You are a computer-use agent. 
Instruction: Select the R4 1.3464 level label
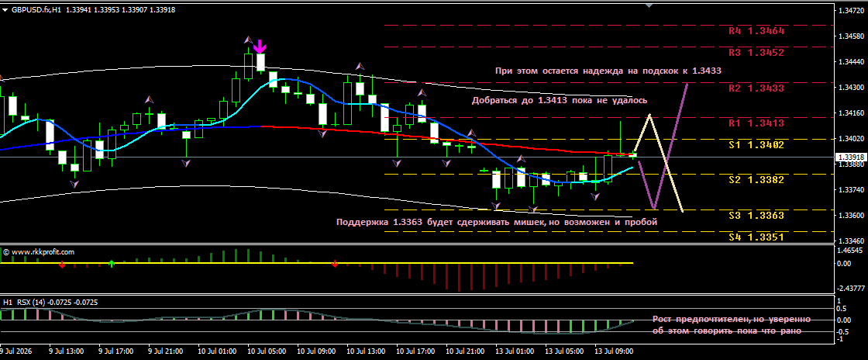756,31
